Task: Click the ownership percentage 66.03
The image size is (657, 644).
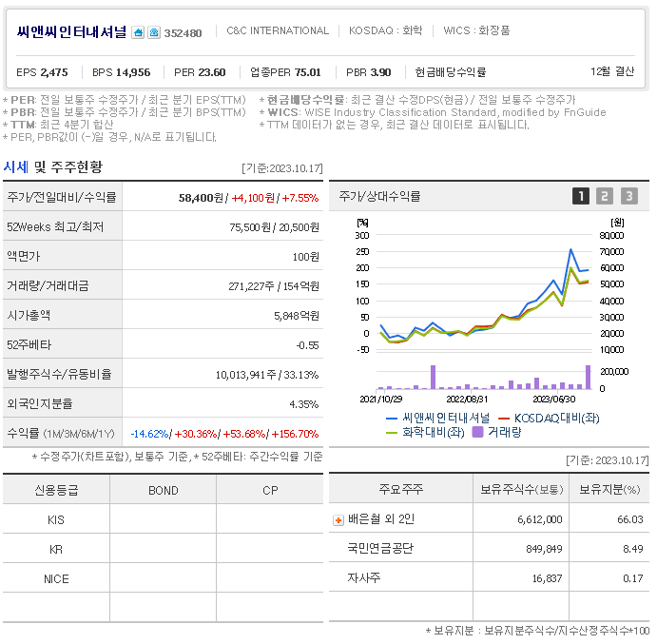Action: coord(629,520)
